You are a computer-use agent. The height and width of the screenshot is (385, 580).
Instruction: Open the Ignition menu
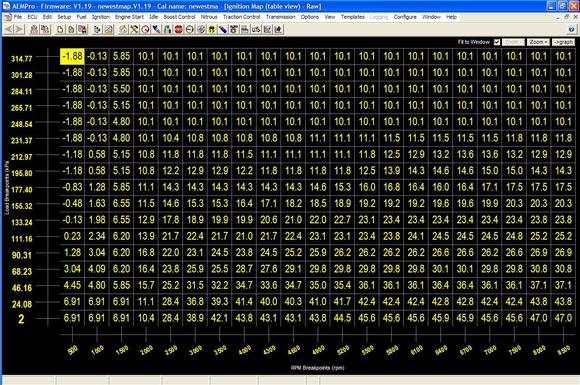point(101,17)
